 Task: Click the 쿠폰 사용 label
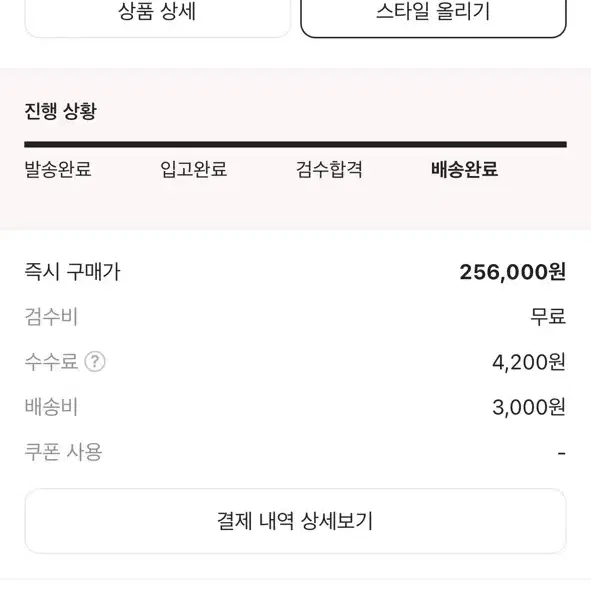point(63,452)
